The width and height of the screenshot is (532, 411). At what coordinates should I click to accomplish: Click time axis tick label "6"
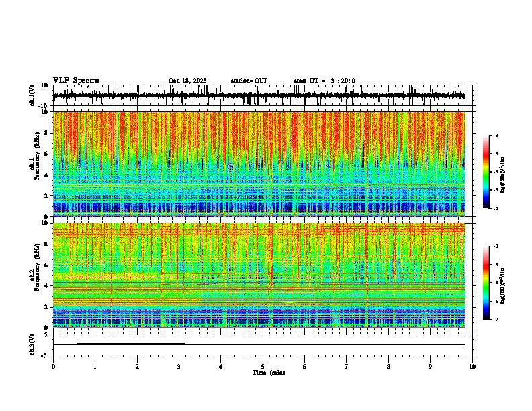coord(305,367)
